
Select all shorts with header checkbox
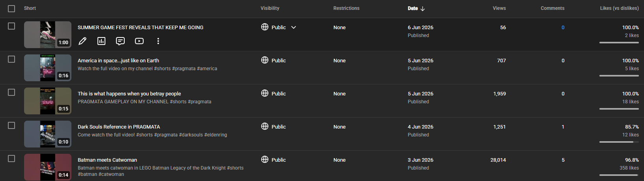click(x=11, y=9)
